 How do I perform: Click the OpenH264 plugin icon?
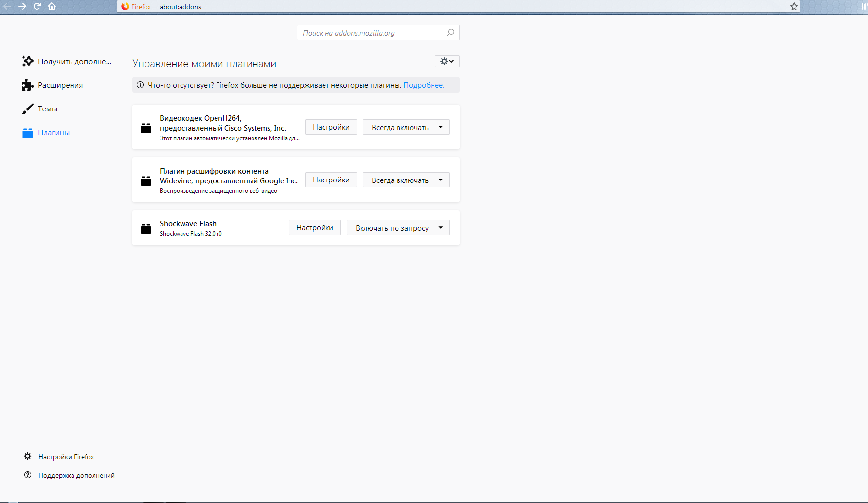[146, 128]
